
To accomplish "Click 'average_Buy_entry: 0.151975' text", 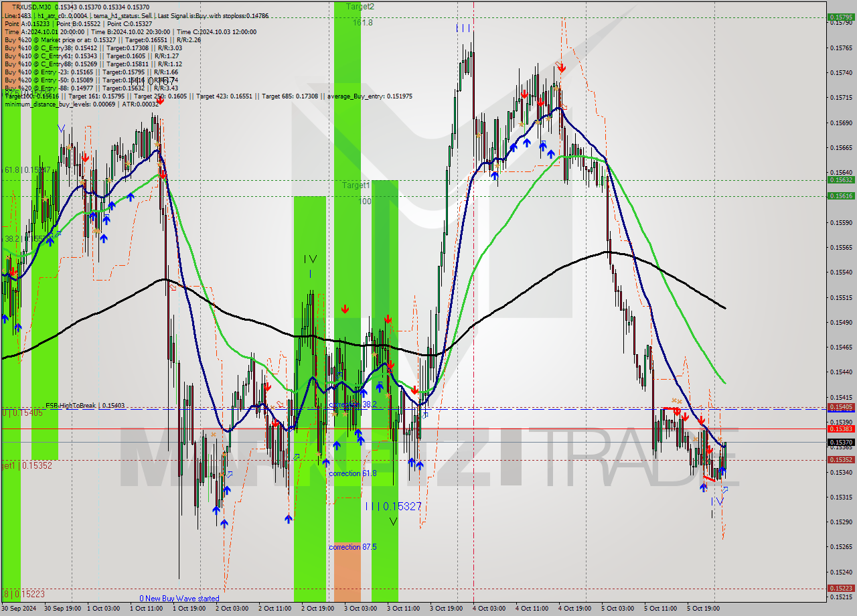I will point(370,96).
